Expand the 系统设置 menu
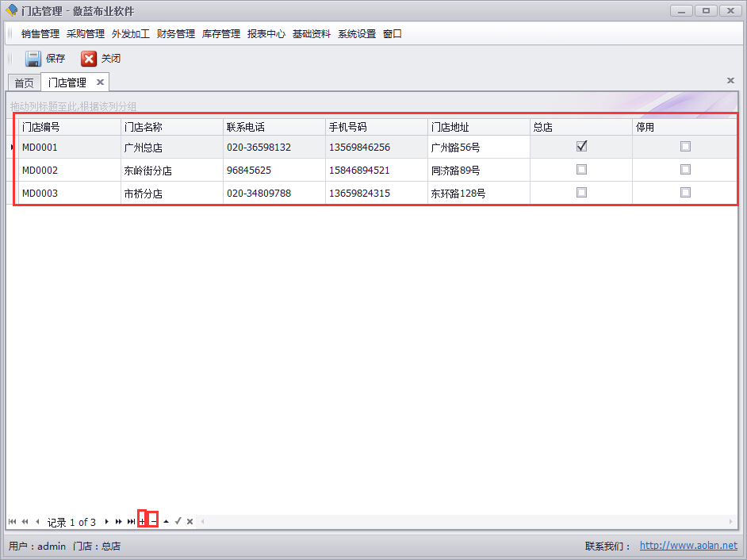Image resolution: width=747 pixels, height=560 pixels. (x=357, y=34)
